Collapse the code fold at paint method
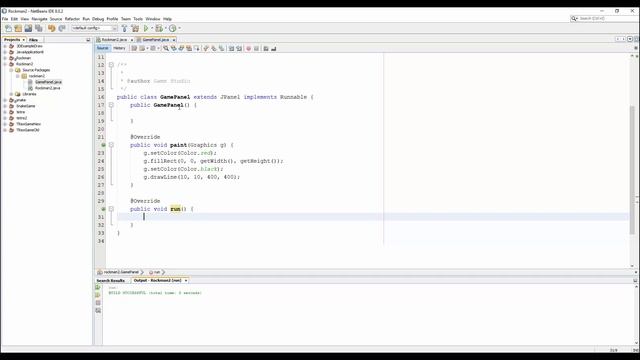This screenshot has height=360, width=640. point(111,145)
